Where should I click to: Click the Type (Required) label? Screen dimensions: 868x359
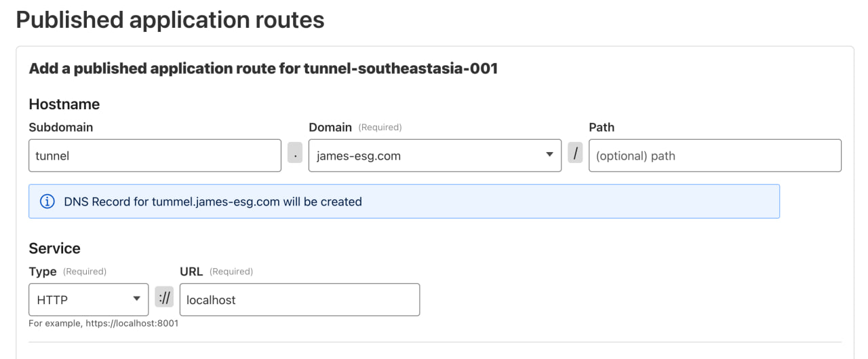[x=67, y=271]
